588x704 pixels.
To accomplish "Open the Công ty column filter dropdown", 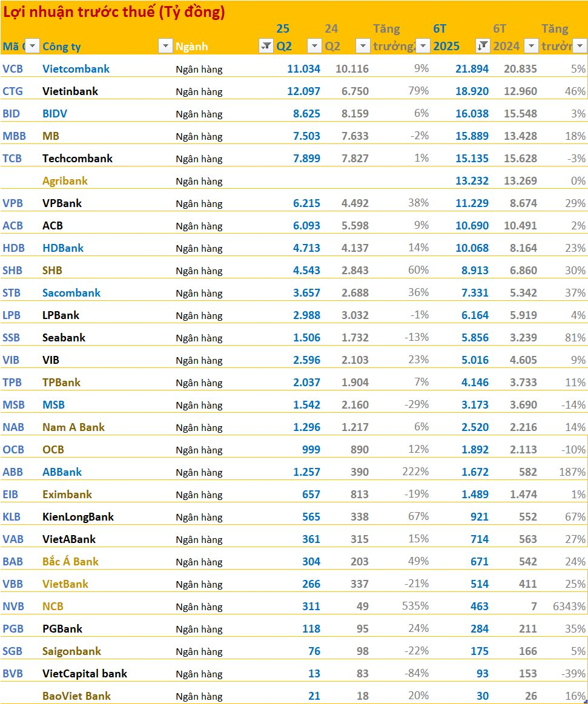I will tap(165, 46).
